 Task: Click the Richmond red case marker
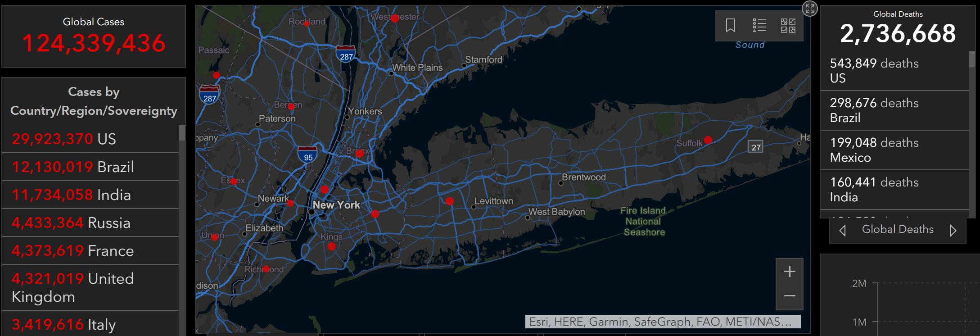[x=266, y=269]
